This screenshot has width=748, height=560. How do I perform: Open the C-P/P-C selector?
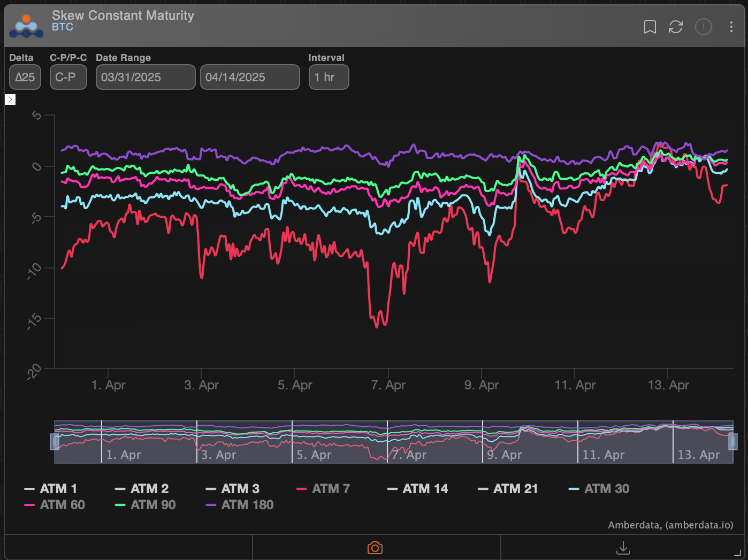click(68, 77)
